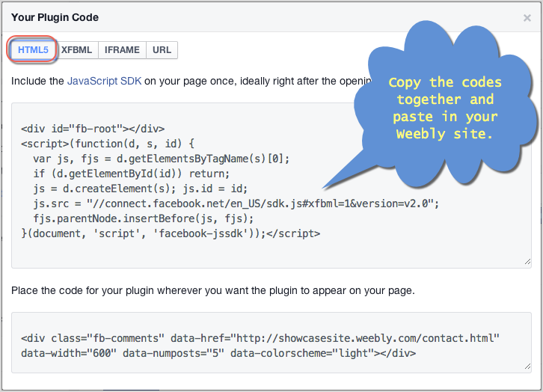This screenshot has height=392, width=543.
Task: Click the closing 'facebook-jssdk' script line
Action: pos(171,233)
